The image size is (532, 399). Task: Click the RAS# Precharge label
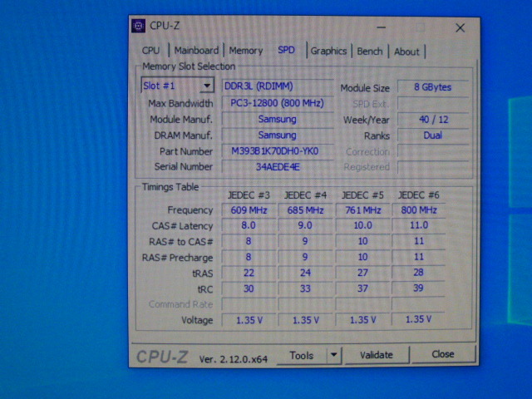pyautogui.click(x=177, y=258)
